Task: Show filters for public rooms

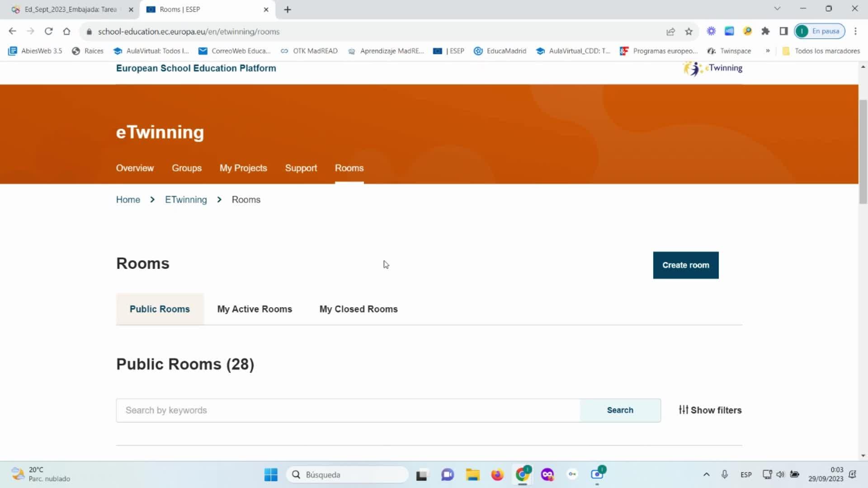Action: pos(710,410)
